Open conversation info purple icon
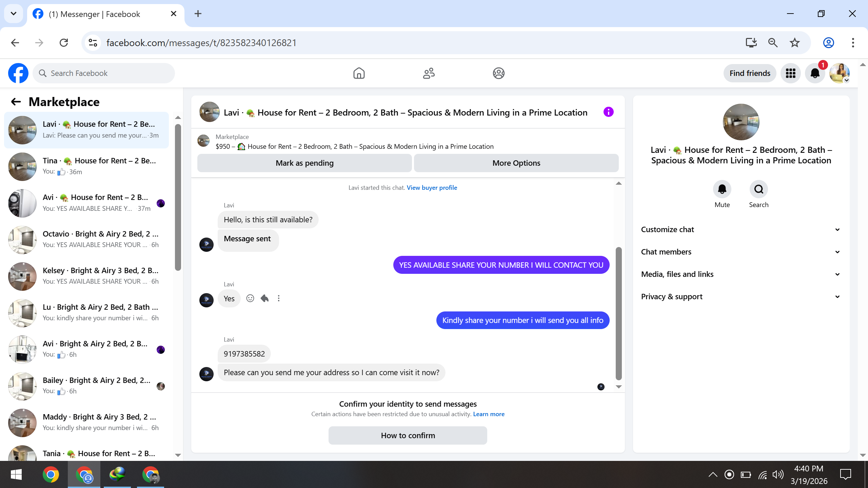 point(608,112)
